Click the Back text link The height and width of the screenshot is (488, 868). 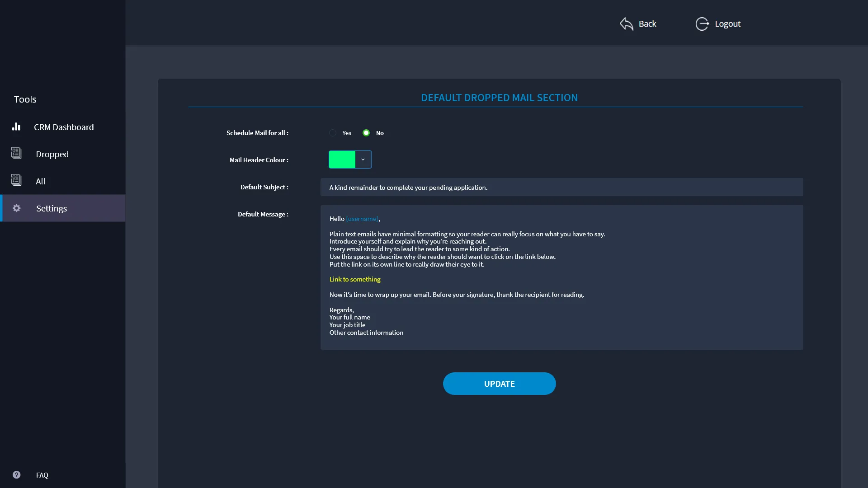647,24
